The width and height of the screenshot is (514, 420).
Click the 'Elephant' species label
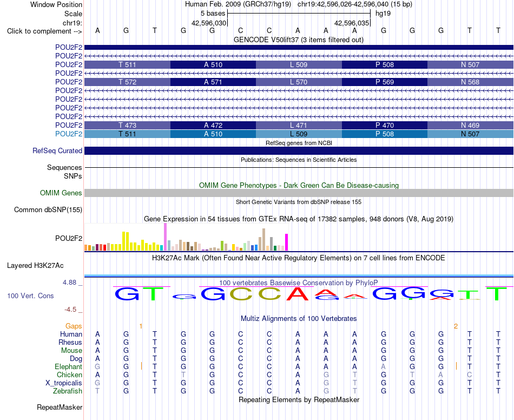(x=68, y=367)
